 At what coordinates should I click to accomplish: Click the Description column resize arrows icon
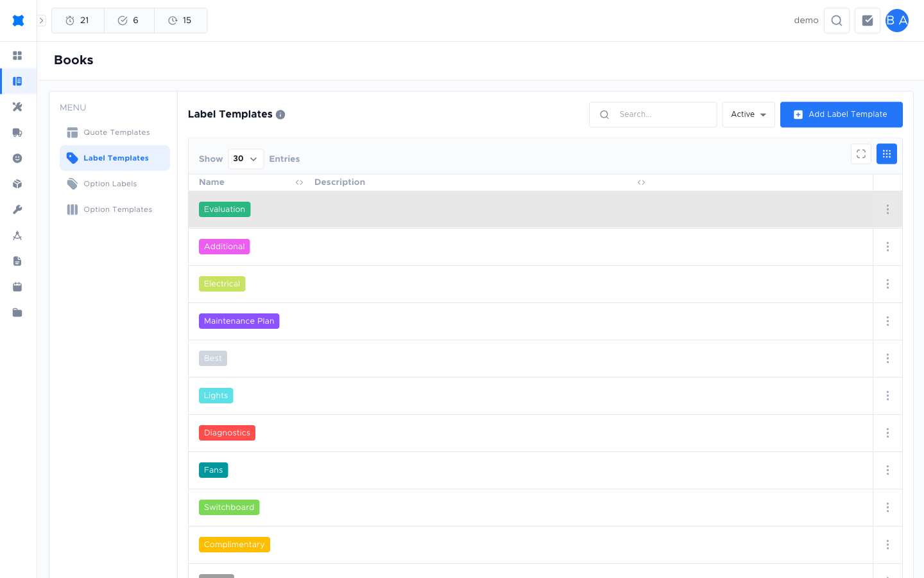coord(641,182)
